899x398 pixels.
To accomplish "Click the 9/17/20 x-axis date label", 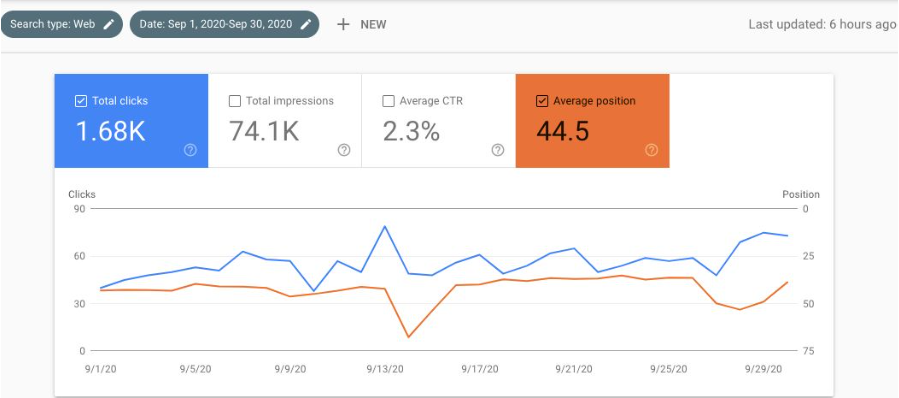I will point(480,369).
